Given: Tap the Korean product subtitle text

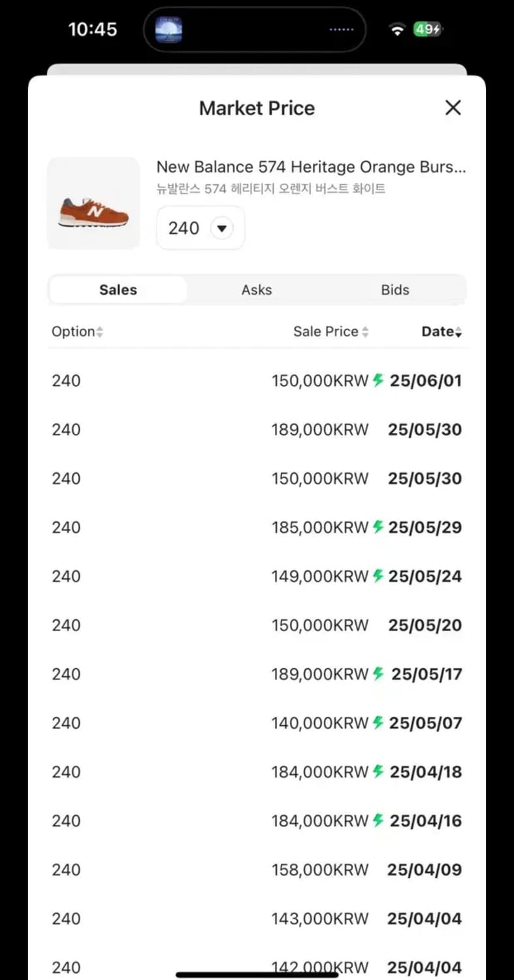Looking at the screenshot, I should [x=271, y=189].
